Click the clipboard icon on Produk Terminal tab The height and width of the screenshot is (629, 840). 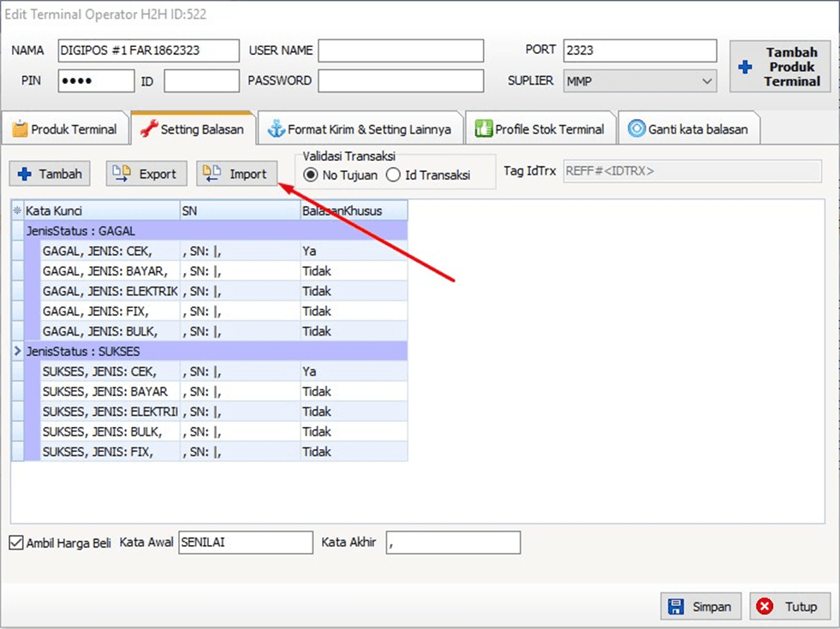click(x=20, y=129)
